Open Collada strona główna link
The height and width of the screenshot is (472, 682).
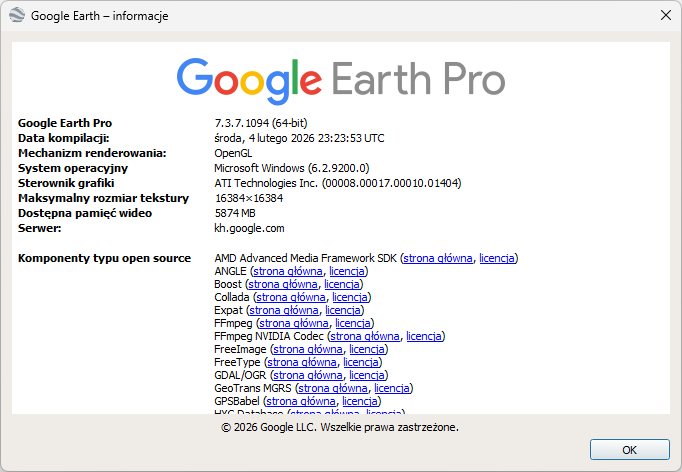[291, 297]
